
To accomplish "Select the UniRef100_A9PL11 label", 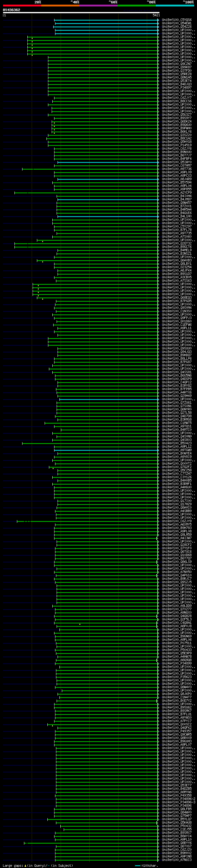I will 176,328.
